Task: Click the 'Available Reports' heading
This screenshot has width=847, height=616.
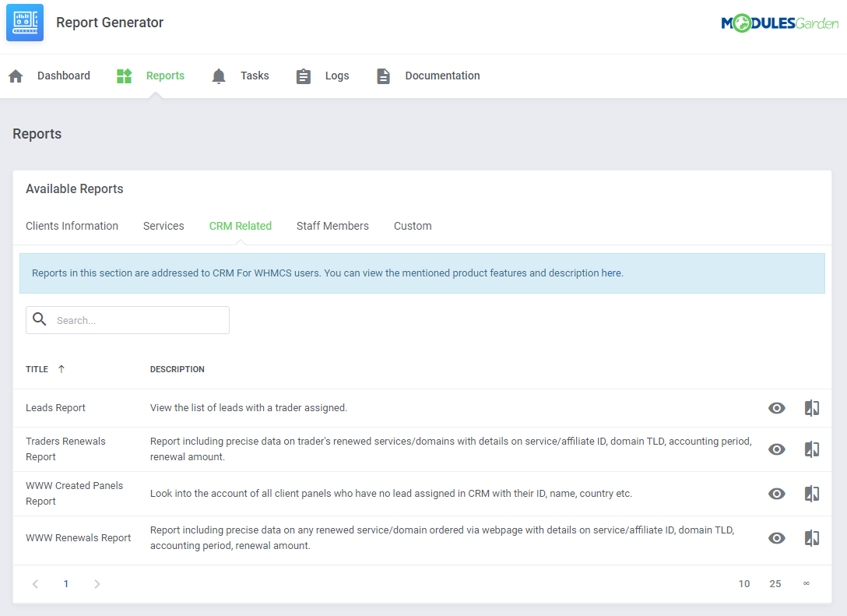Action: tap(75, 188)
